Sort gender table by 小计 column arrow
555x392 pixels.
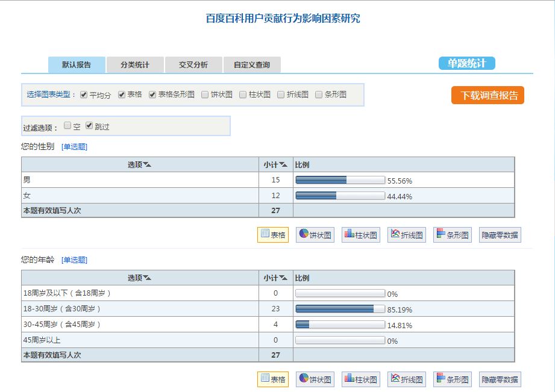(283, 165)
